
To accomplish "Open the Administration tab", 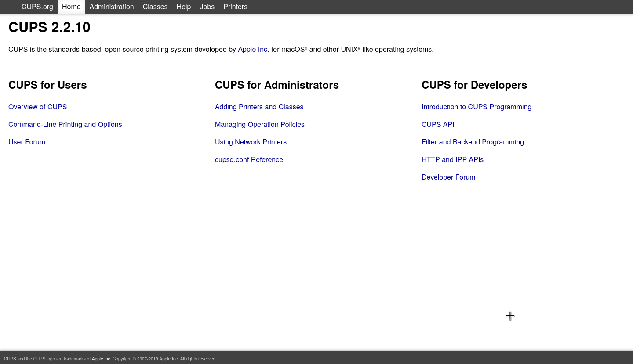I will (112, 7).
